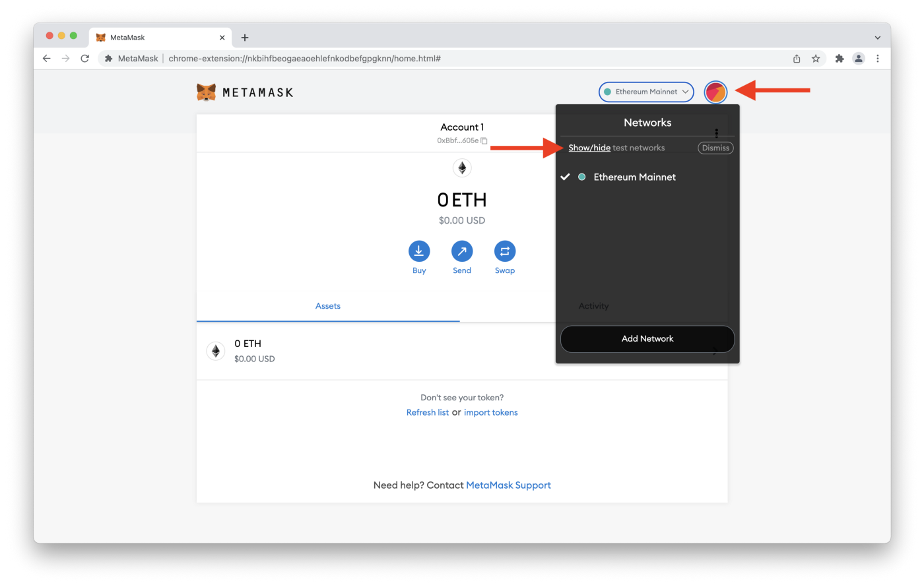Go forward in browser history
The height and width of the screenshot is (587, 924).
(x=65, y=58)
